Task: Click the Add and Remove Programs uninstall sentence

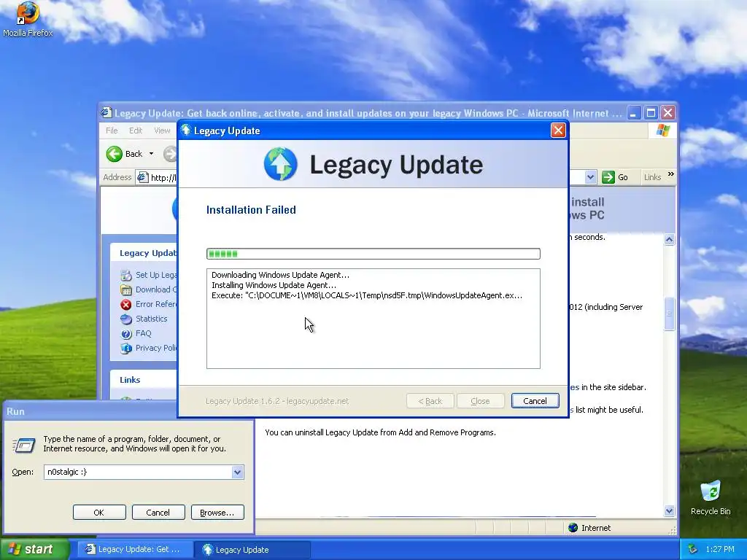Action: pos(380,432)
